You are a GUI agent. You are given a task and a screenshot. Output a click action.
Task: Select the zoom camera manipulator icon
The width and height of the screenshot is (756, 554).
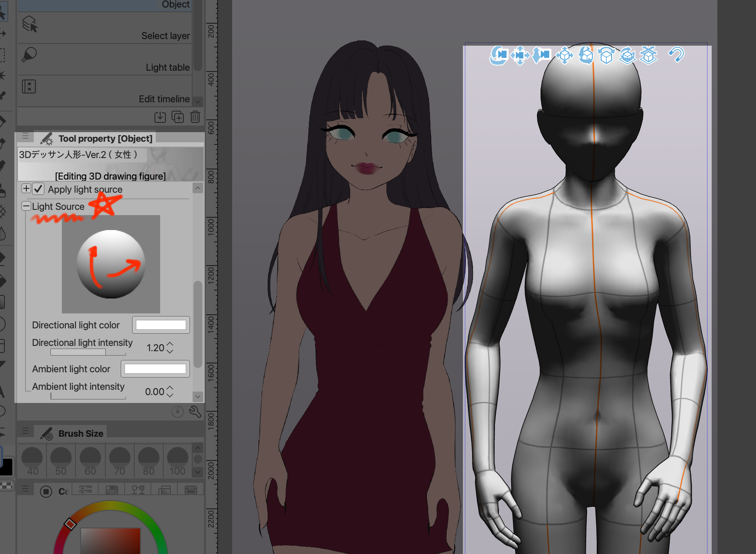[x=541, y=55]
